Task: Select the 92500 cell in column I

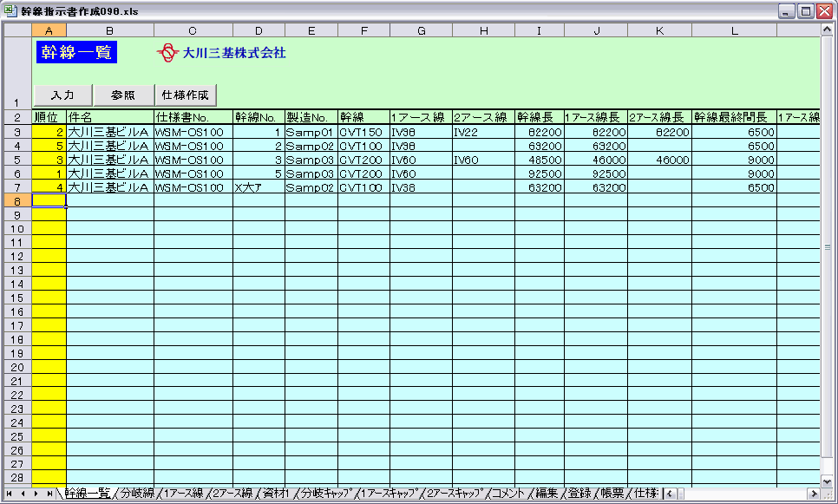Action: [540, 173]
